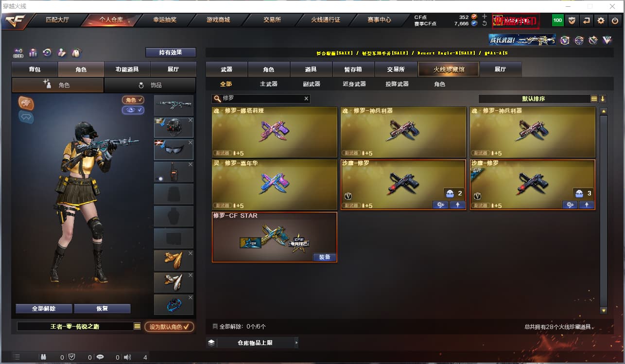
Task: Open the bar-chart statistics icon
Action: coord(33,52)
